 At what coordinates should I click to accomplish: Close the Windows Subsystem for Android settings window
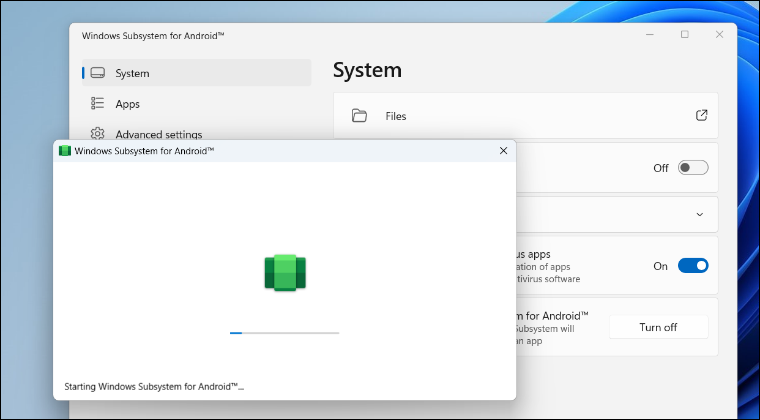(719, 34)
